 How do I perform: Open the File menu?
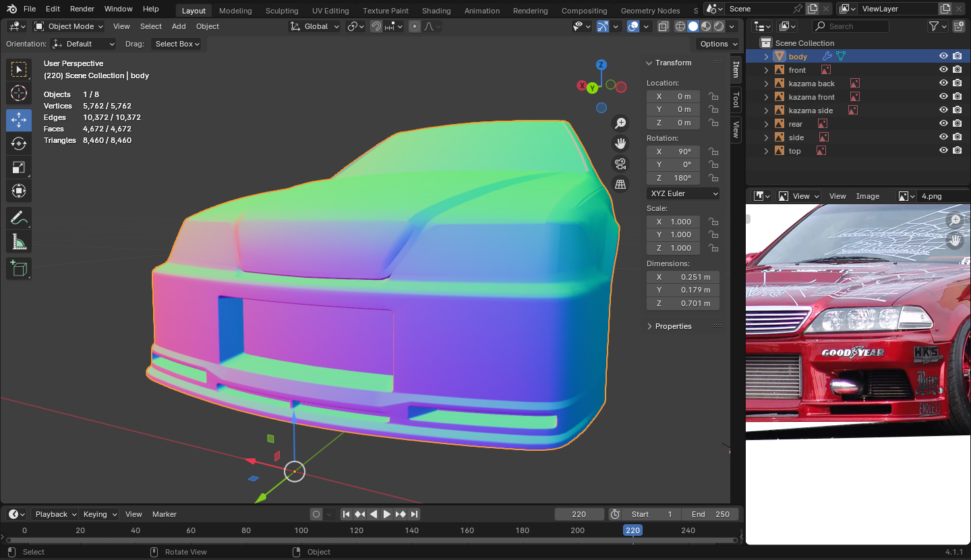click(x=30, y=9)
